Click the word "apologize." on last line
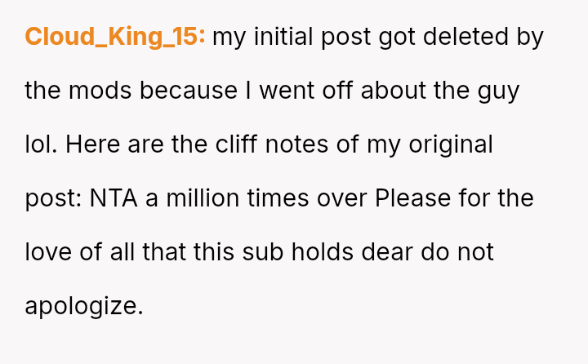 pos(84,305)
